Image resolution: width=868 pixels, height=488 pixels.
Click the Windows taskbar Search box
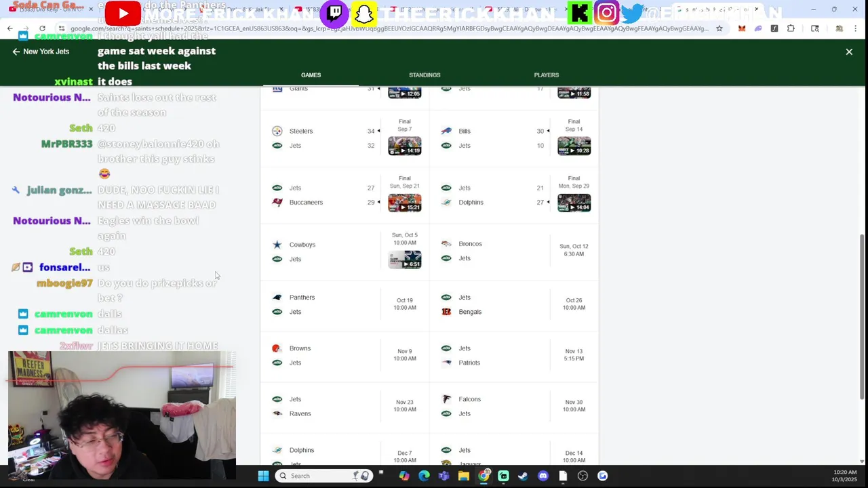pyautogui.click(x=325, y=476)
